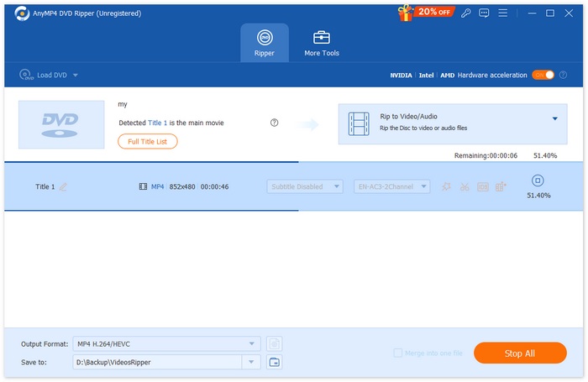Click the help icon beside main movie text
This screenshot has width=588, height=382.
coord(274,123)
